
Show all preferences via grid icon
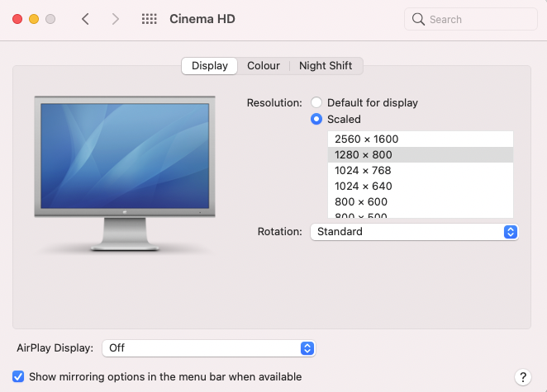point(150,19)
